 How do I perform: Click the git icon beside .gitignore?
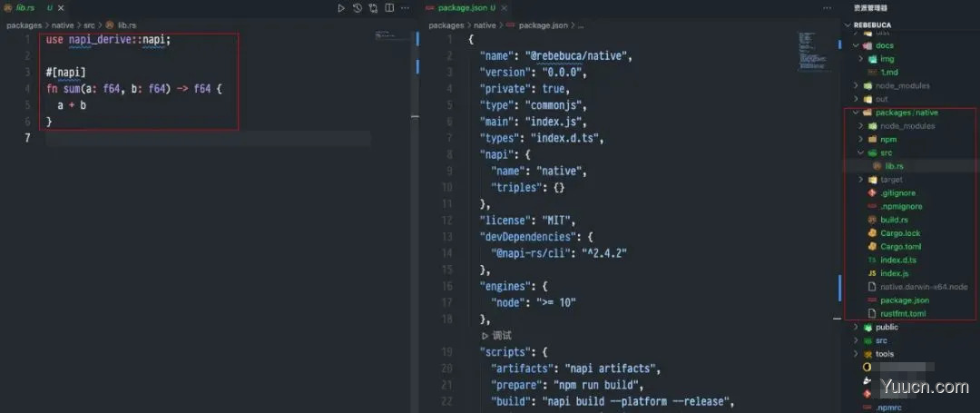[872, 193]
